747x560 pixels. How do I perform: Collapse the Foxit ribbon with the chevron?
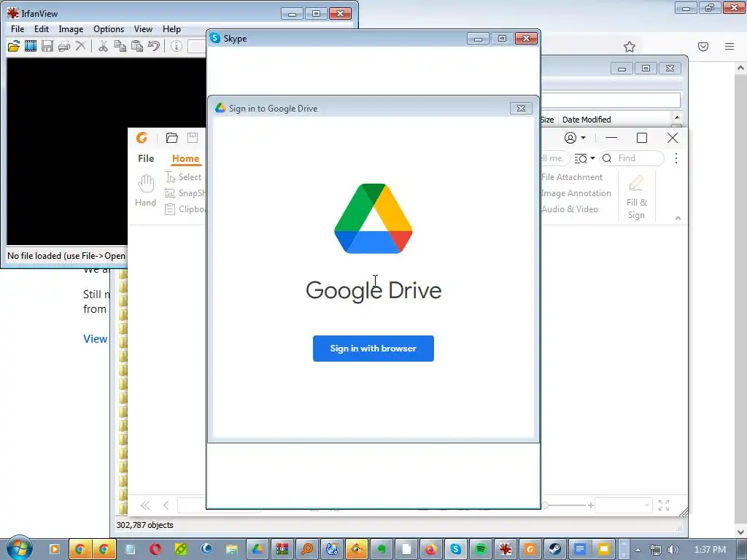[678, 218]
